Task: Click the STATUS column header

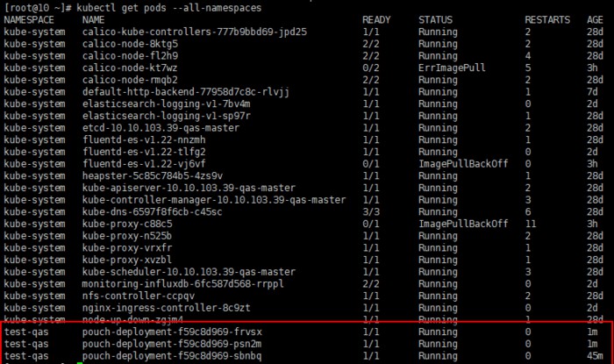Action: coord(435,20)
